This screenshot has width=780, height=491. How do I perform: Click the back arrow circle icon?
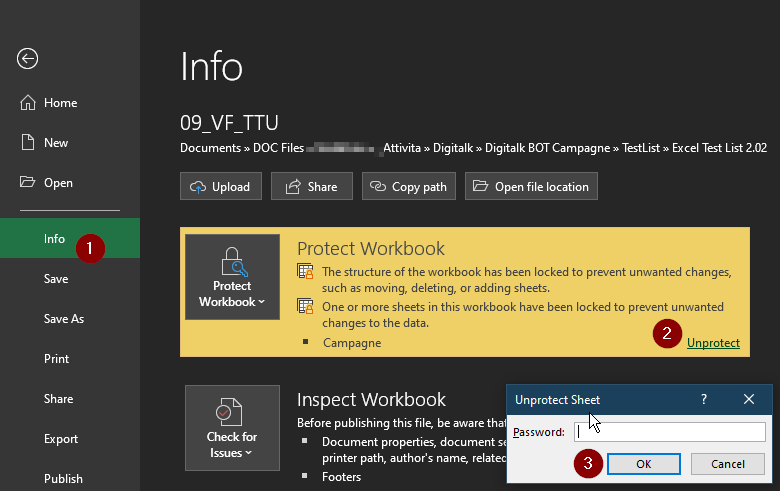click(x=27, y=59)
